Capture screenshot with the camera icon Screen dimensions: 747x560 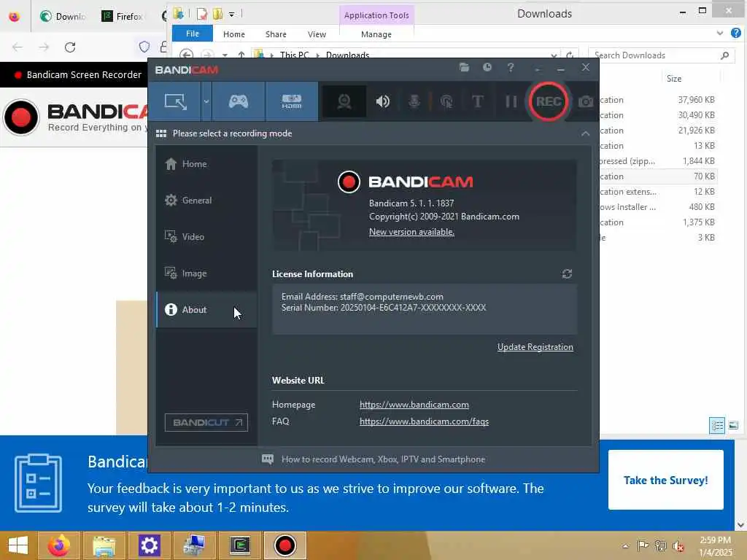tap(586, 101)
